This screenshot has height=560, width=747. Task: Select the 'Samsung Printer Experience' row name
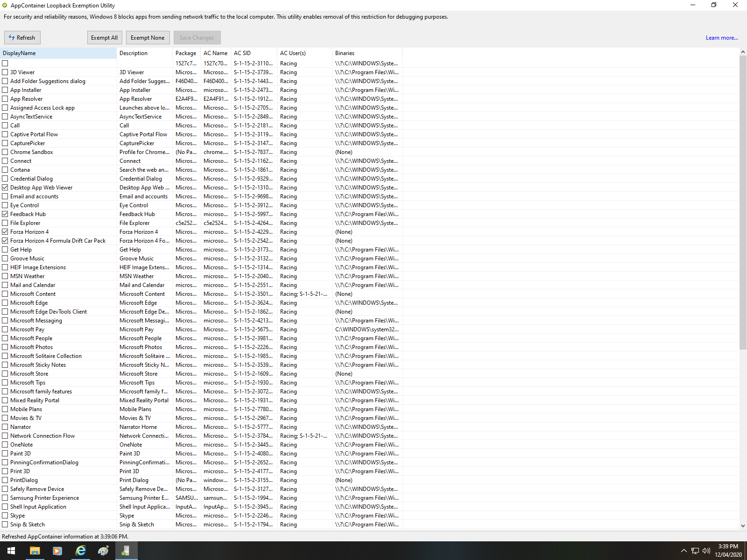coord(44,498)
